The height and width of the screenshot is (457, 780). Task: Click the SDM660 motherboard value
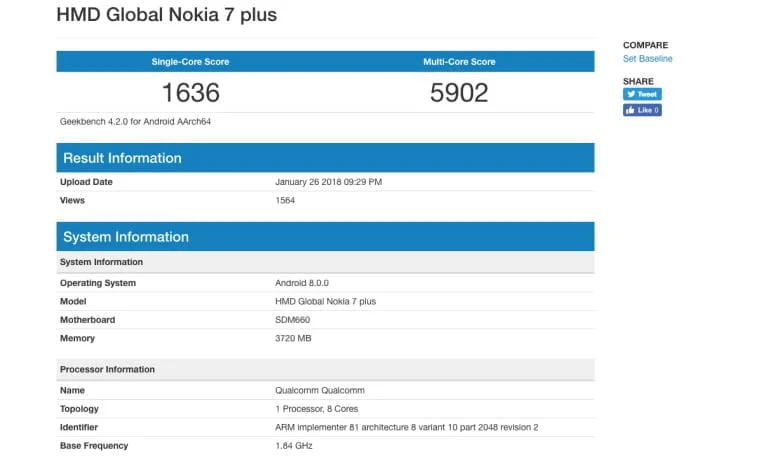[292, 320]
